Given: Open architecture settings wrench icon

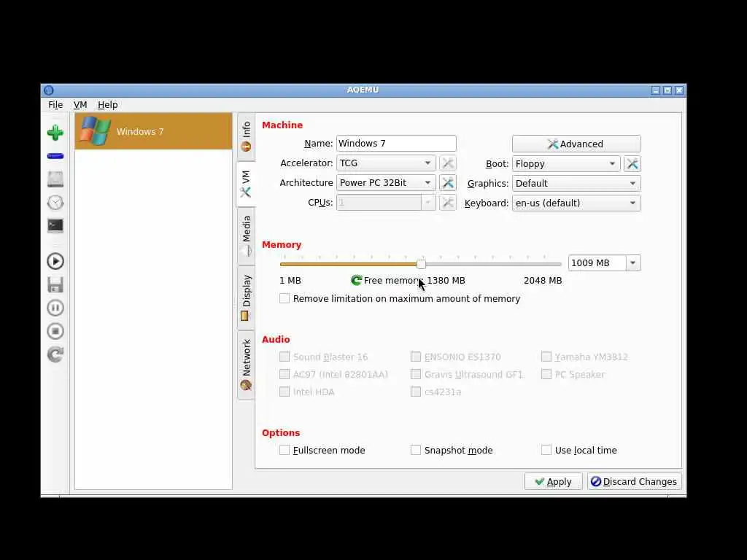Looking at the screenshot, I should click(447, 183).
